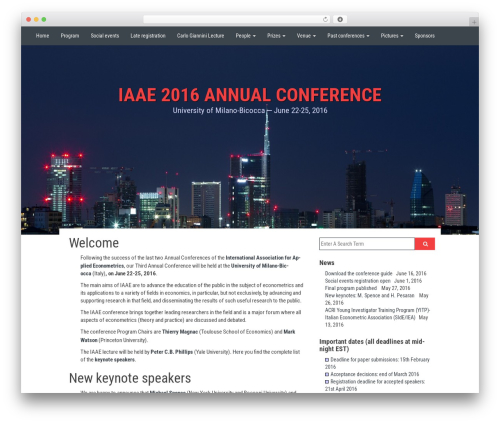This screenshot has height=423, width=500.
Task: Click the Important dates sidebar heading
Action: [372, 345]
